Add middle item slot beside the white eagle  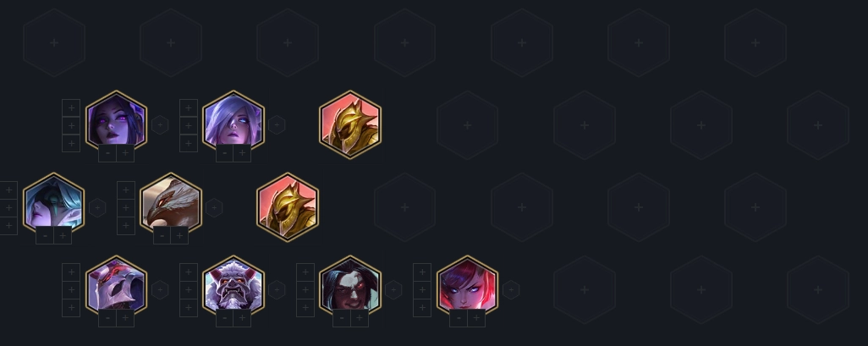click(x=126, y=207)
